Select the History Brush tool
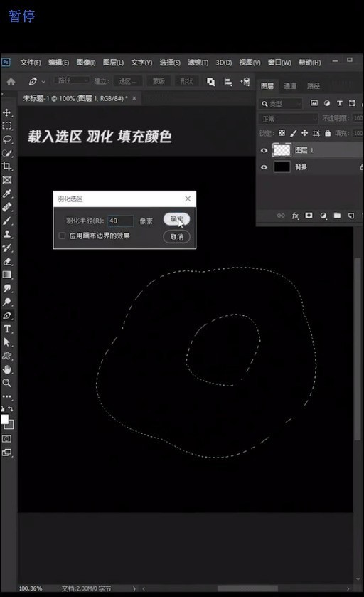364x597 pixels. pyautogui.click(x=7, y=248)
